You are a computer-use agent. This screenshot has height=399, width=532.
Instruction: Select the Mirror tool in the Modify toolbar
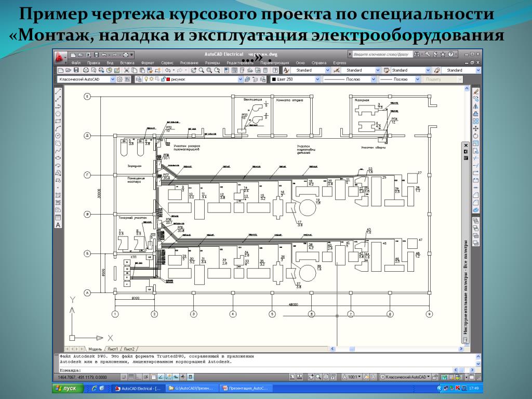[x=476, y=107]
